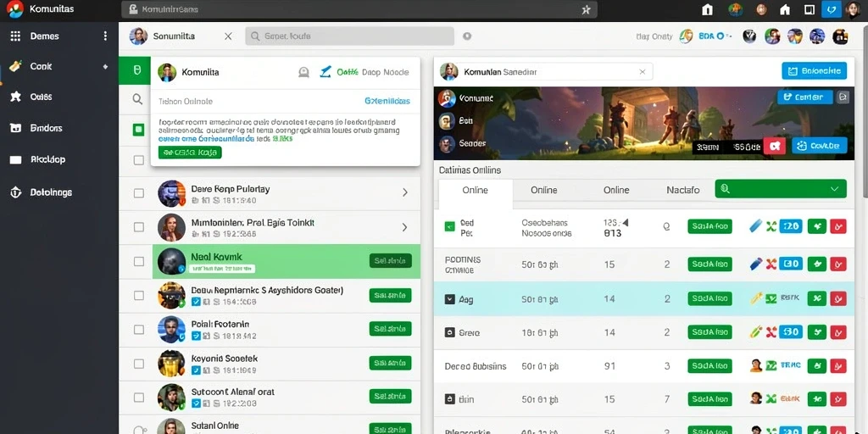Open Deau Repmarnkc avatar thumbnail

coord(171,295)
